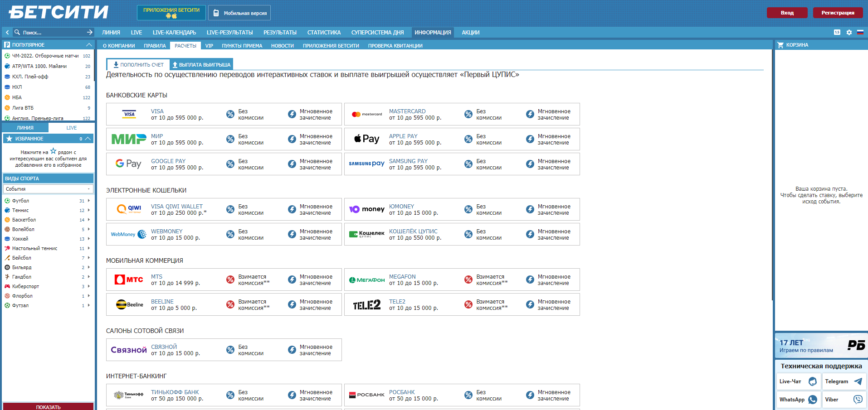Click the Тинькофф bank logo

pyautogui.click(x=128, y=395)
